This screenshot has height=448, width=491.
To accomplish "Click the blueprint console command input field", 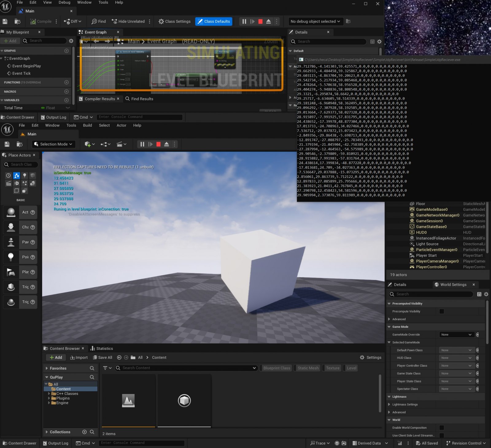I will click(x=140, y=117).
